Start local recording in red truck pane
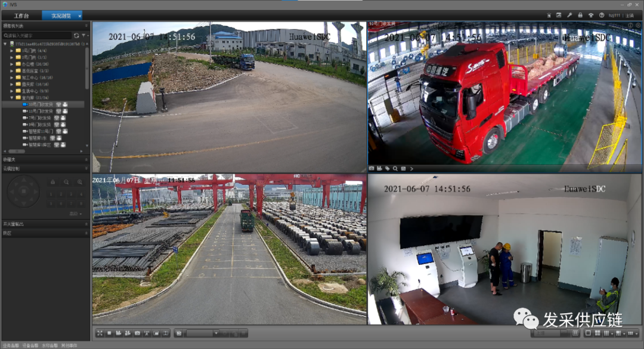The image size is (644, 349). 379,169
